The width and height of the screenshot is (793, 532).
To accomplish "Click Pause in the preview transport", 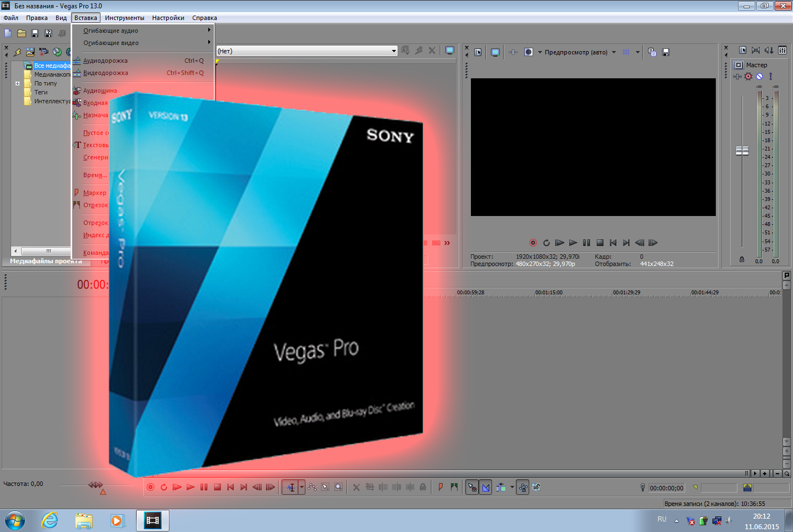I will [x=586, y=243].
